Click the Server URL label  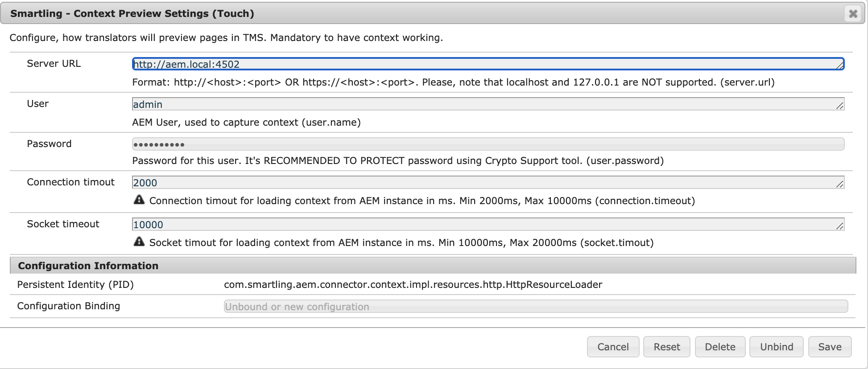point(54,64)
